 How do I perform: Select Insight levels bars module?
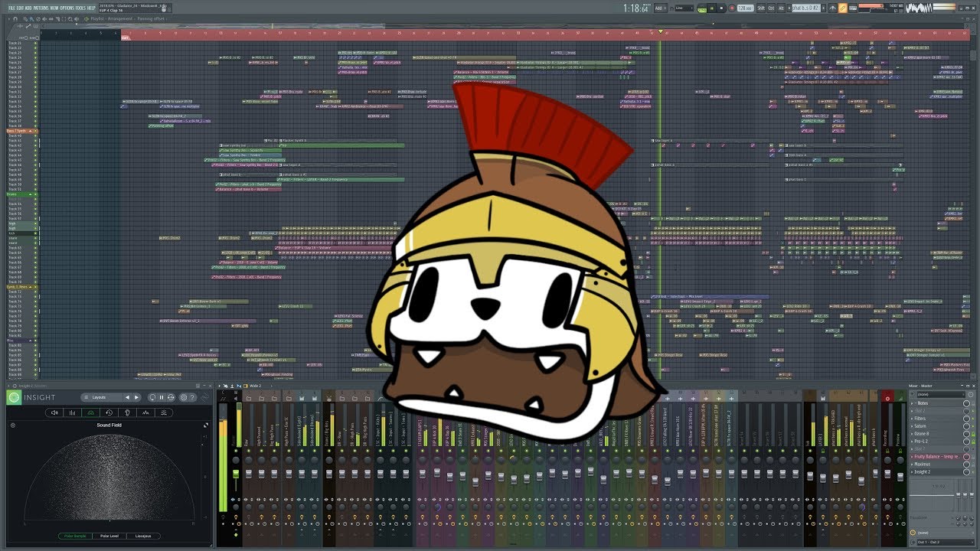coord(73,412)
